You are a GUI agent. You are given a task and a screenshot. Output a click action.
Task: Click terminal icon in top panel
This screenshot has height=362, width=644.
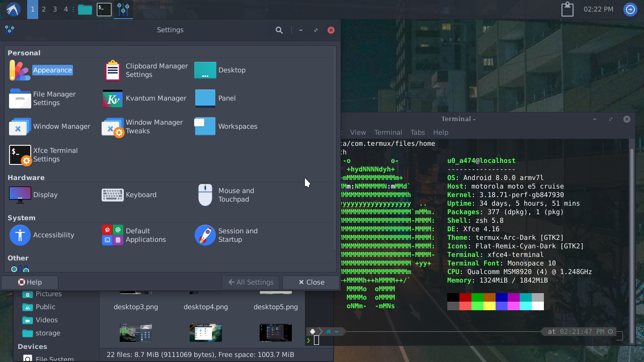104,9
